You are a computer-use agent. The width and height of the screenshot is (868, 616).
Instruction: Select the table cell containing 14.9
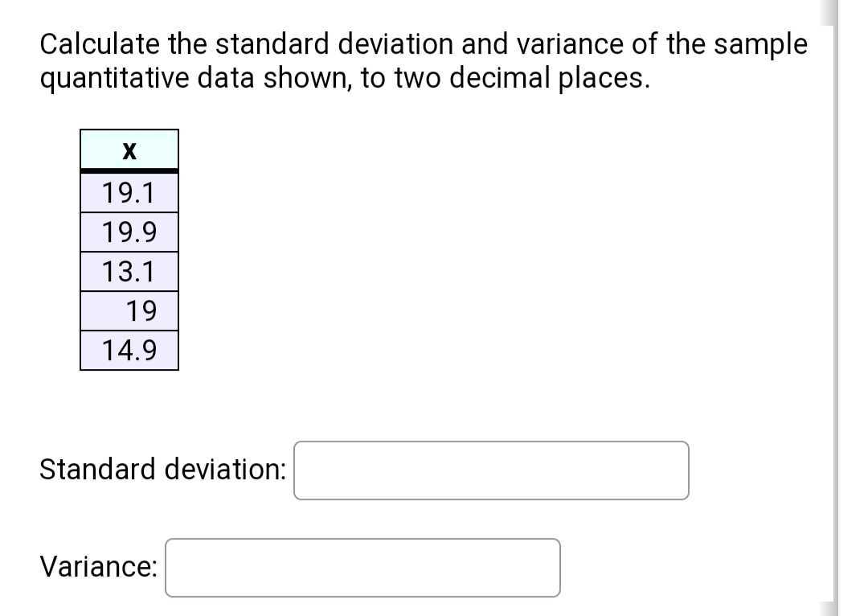129,350
